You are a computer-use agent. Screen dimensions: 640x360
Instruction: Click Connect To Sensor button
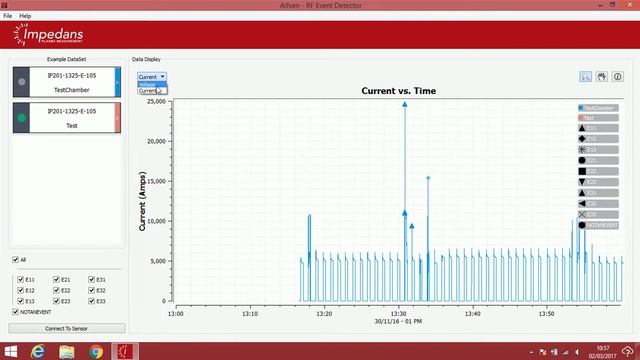click(67, 328)
